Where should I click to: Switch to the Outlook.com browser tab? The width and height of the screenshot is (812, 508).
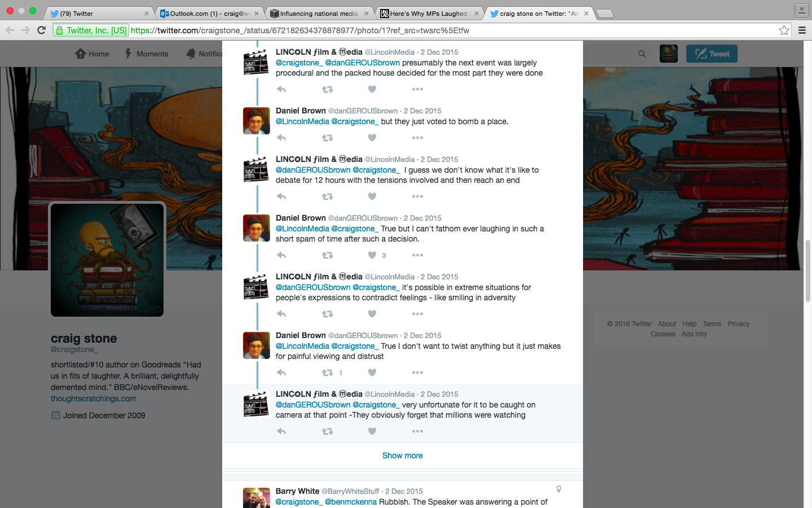(209, 14)
